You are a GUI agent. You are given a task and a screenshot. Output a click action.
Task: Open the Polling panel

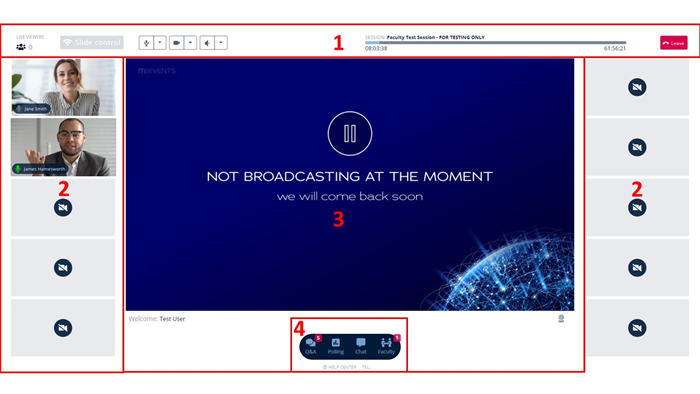(x=336, y=346)
